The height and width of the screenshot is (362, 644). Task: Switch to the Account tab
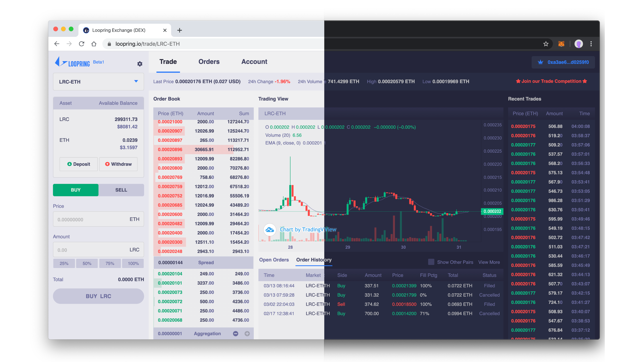[x=254, y=62]
